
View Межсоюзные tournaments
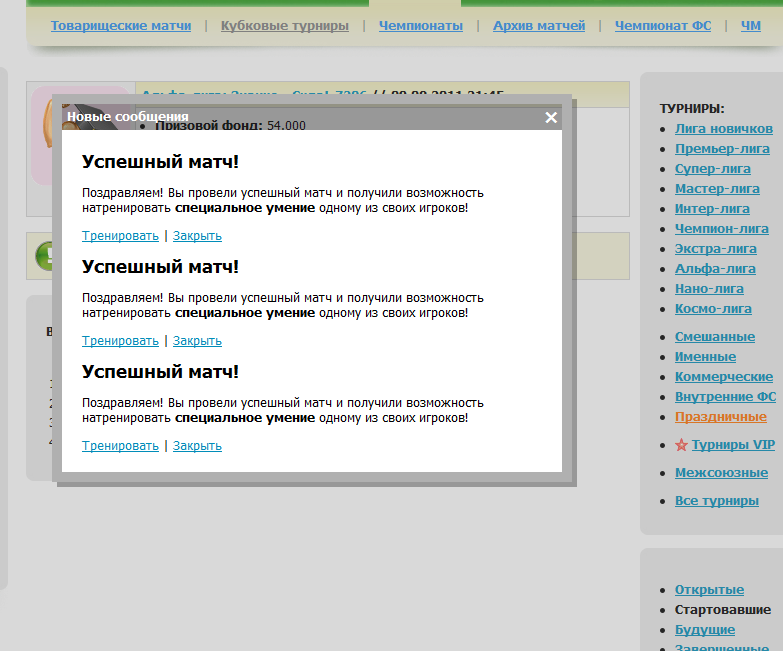[721, 473]
